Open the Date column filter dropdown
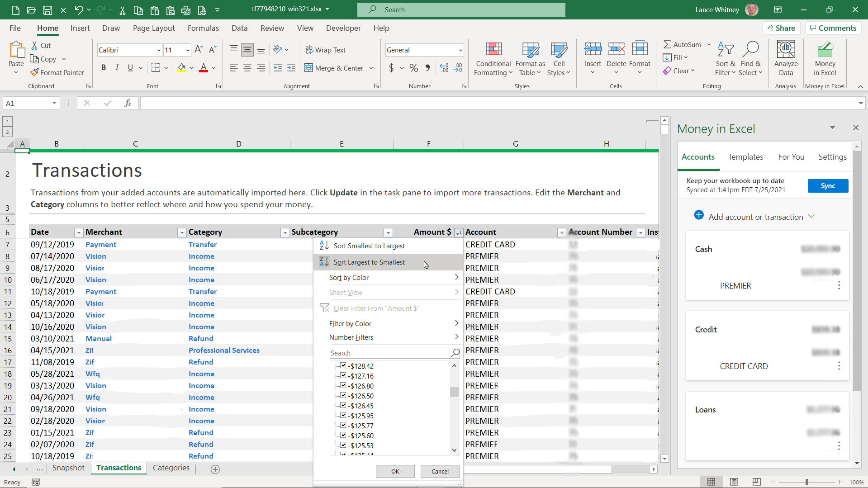The height and width of the screenshot is (488, 868). [79, 232]
